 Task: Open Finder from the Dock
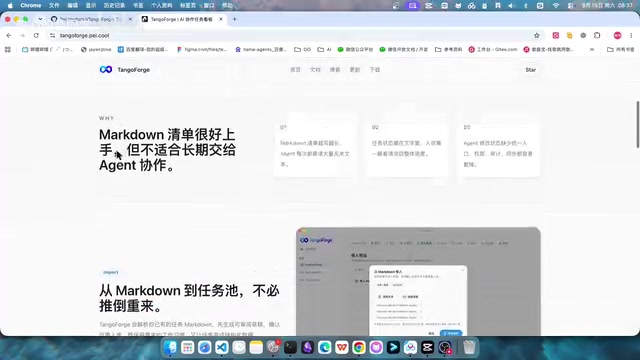(x=170, y=347)
